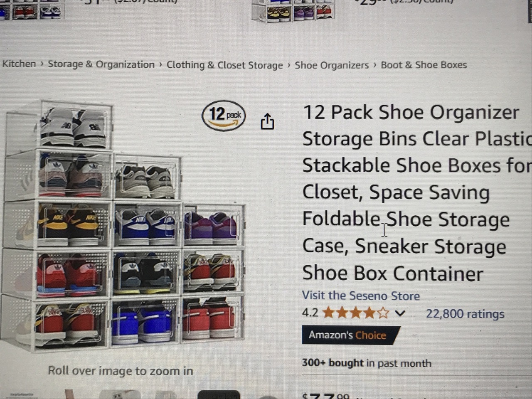Screen dimensions: 532x399
Task: Open the top-center sponsored shoe box thumbnail
Action: [293, 10]
